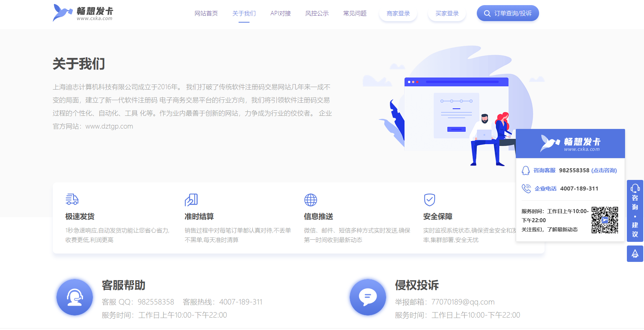
Task: Click the 安全保障 shield icon
Action: point(430,200)
